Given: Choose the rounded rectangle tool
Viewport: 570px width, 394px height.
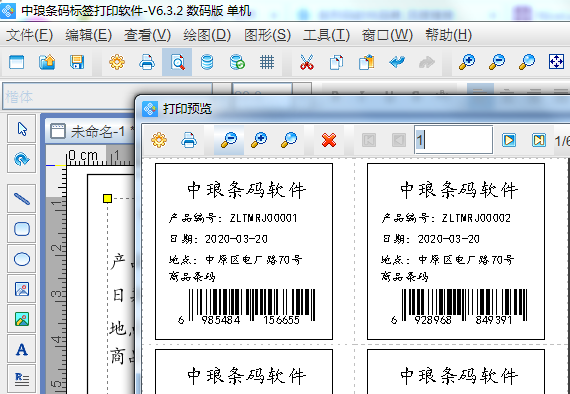Looking at the screenshot, I should (22, 229).
